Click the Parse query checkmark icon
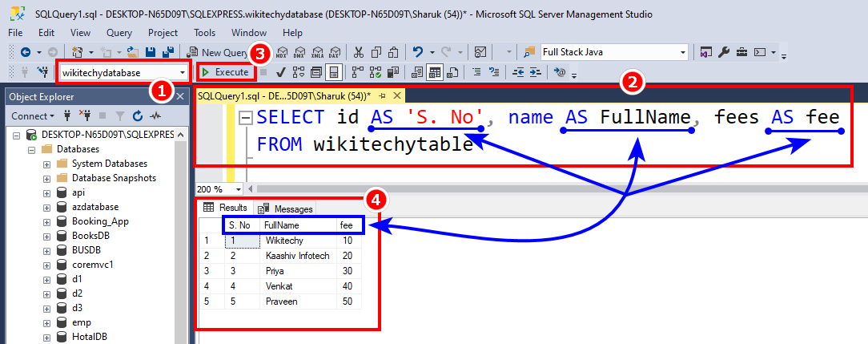The image size is (868, 344). coord(281,72)
